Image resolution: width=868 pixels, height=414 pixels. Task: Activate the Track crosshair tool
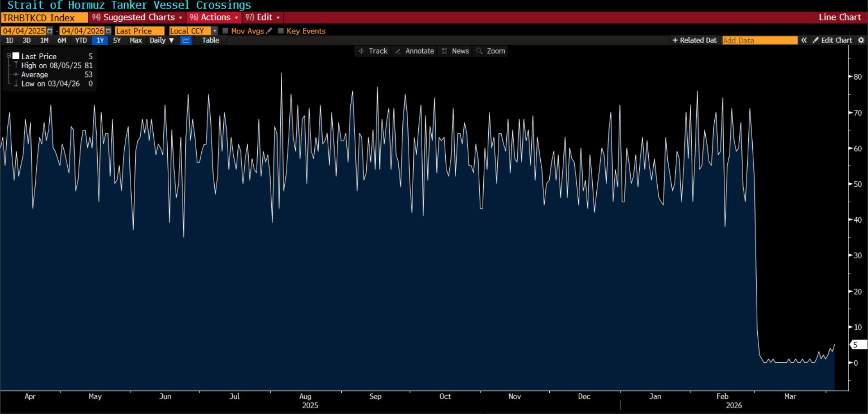point(373,51)
